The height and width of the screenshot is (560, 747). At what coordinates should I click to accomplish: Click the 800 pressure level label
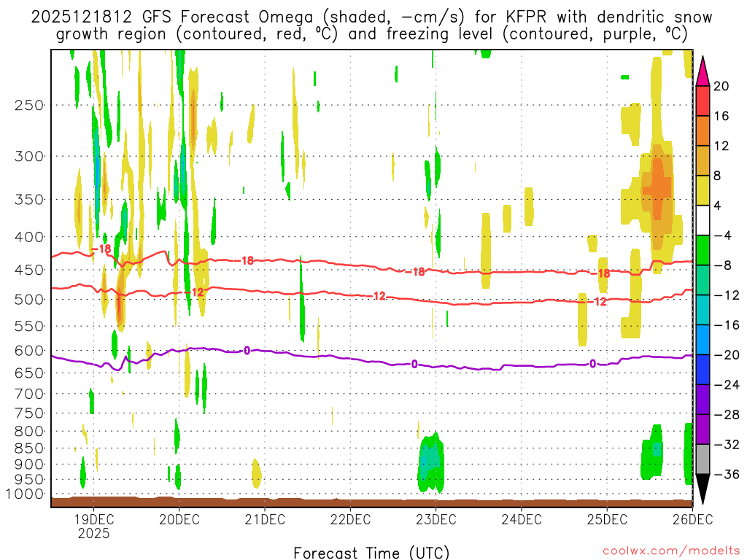(29, 432)
